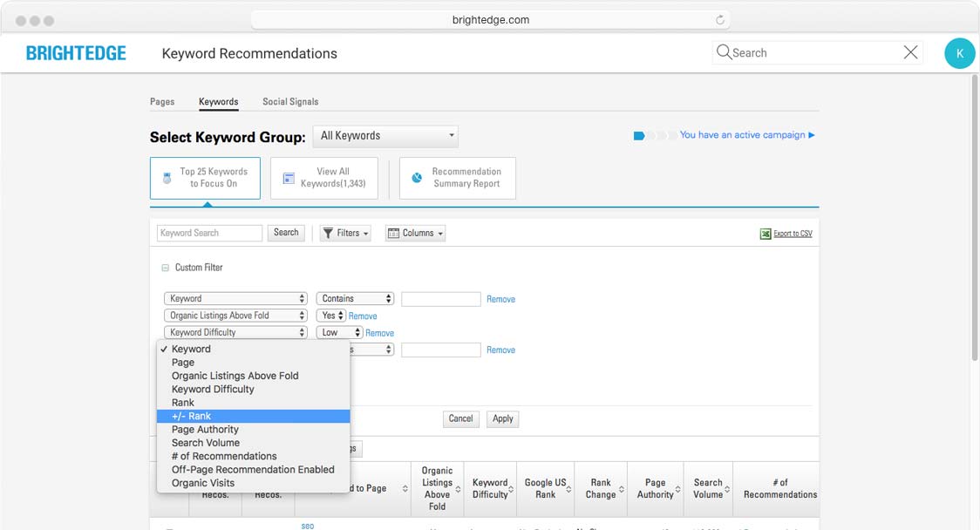Screen dimensions: 980x530
Task: Clear search with the X icon
Action: [x=910, y=52]
